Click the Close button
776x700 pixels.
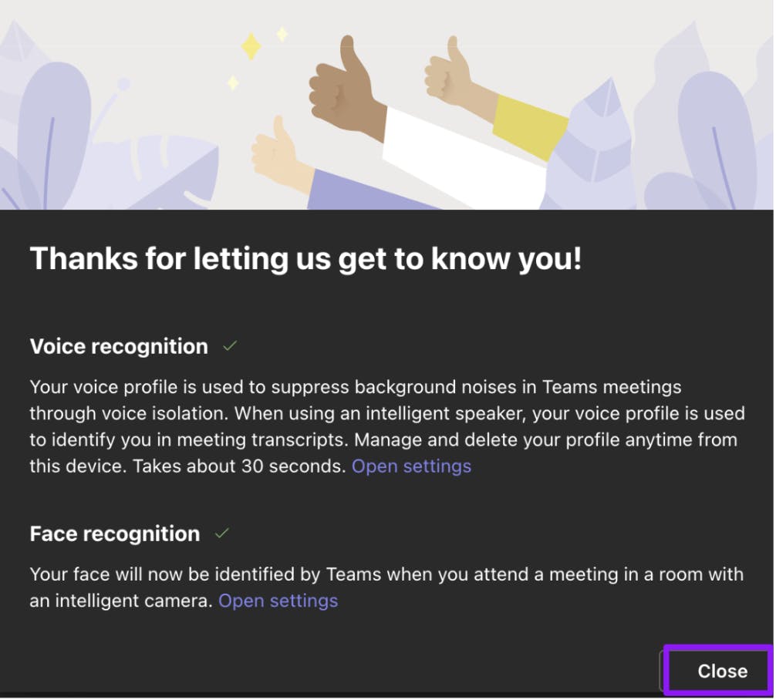pos(721,671)
